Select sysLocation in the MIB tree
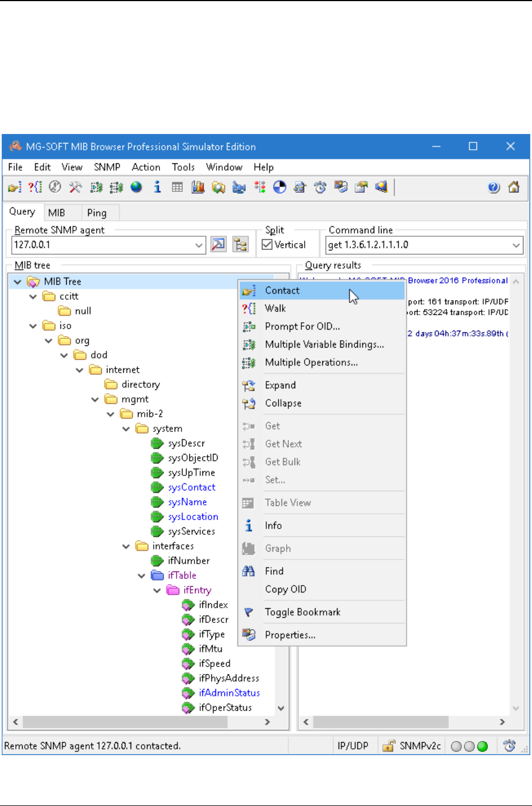The height and width of the screenshot is (806, 532). [193, 517]
